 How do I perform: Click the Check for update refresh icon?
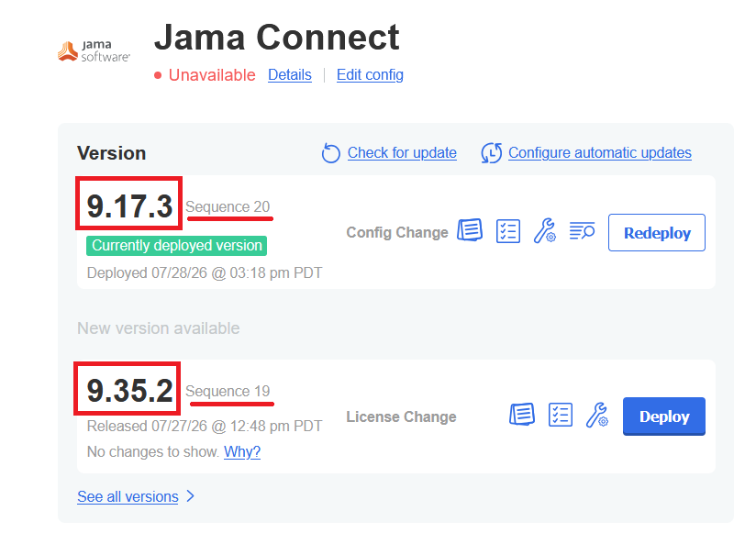(x=330, y=153)
